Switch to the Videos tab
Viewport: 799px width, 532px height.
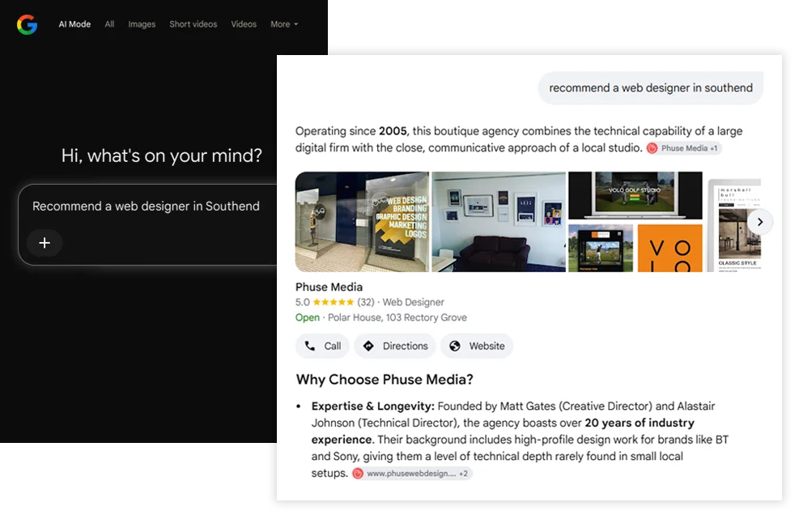tap(244, 24)
